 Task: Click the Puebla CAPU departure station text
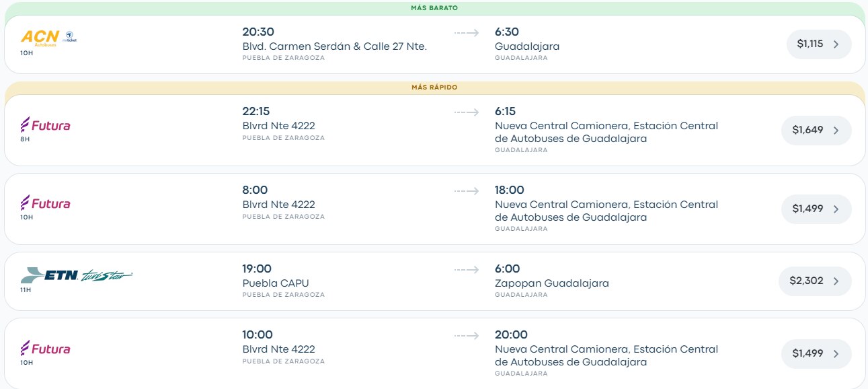click(276, 283)
